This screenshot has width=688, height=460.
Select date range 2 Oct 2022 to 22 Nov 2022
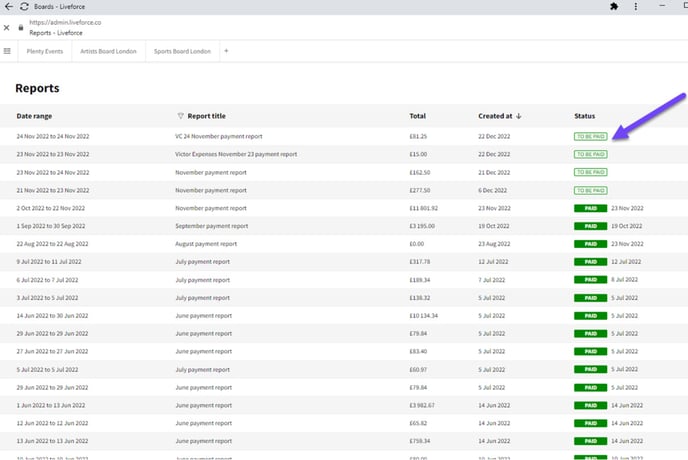51,208
